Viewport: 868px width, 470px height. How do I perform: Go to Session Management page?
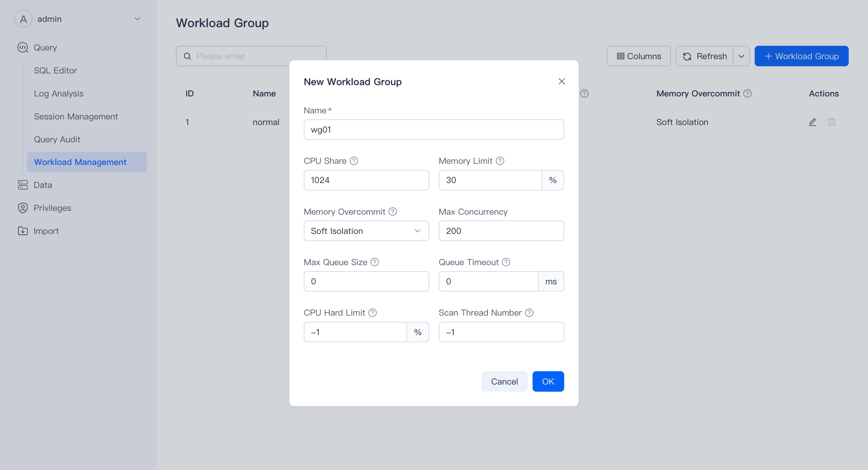[76, 116]
